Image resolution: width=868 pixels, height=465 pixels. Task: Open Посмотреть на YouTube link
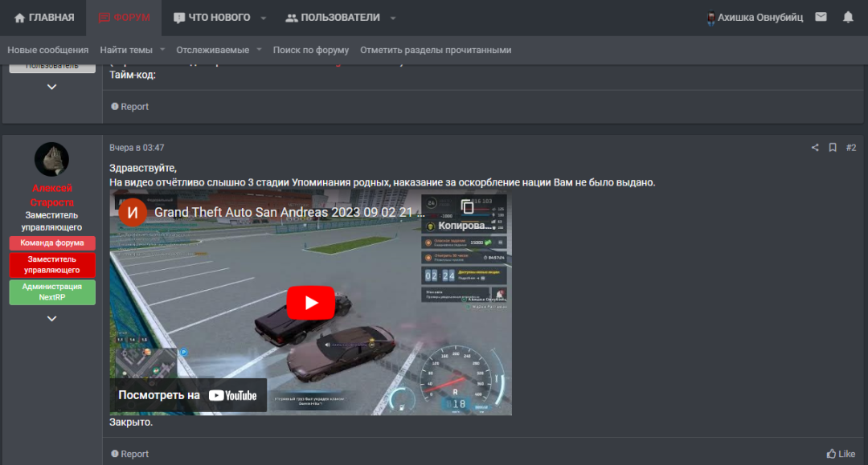188,395
